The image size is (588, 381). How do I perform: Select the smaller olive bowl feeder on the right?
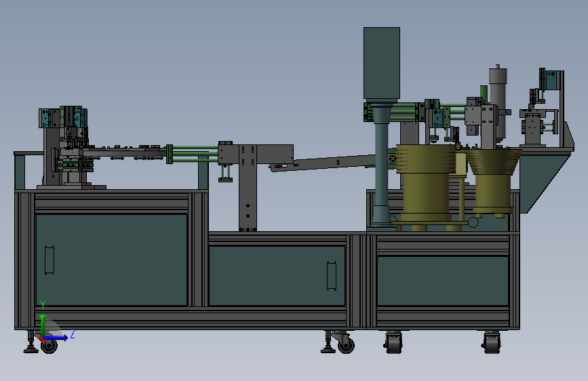(492, 181)
